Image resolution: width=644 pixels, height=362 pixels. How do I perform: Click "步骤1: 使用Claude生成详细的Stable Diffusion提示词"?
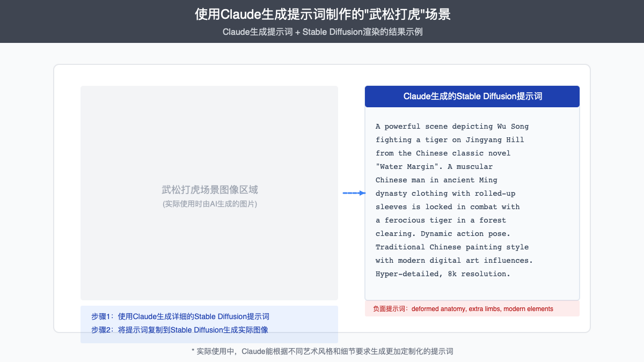(180, 316)
